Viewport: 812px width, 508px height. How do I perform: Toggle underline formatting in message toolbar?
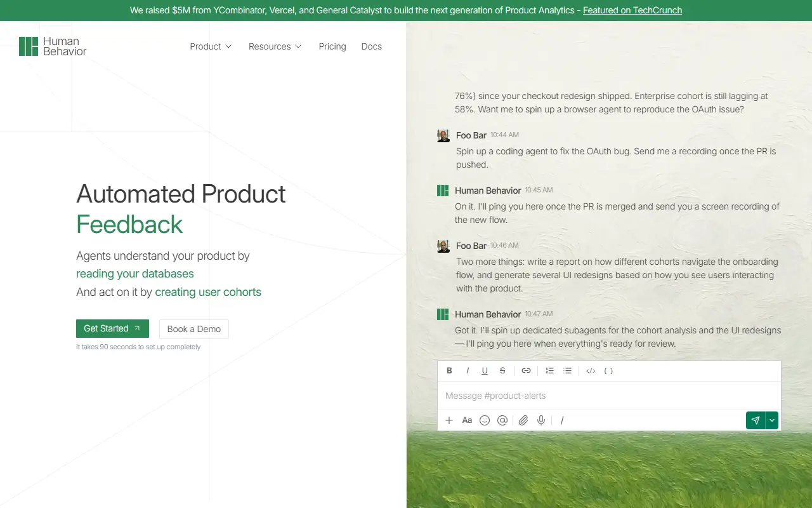[485, 371]
